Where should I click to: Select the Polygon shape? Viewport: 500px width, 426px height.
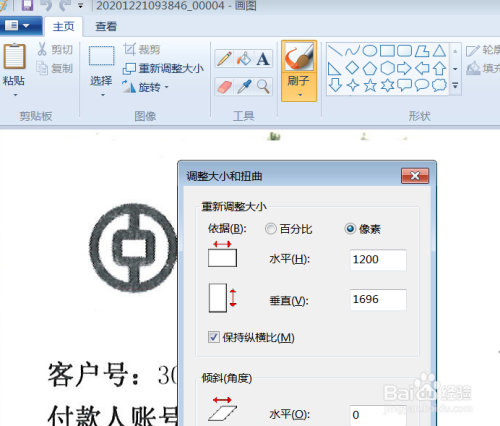422,51
